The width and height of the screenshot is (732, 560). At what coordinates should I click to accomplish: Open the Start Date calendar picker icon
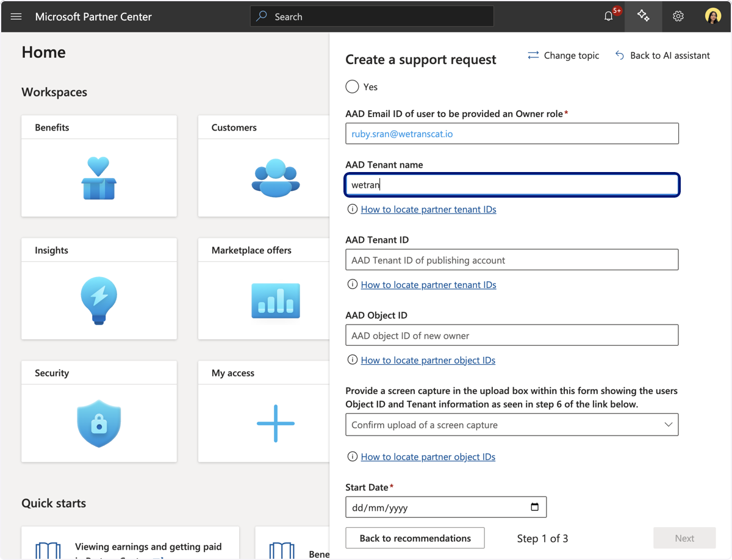pos(535,507)
